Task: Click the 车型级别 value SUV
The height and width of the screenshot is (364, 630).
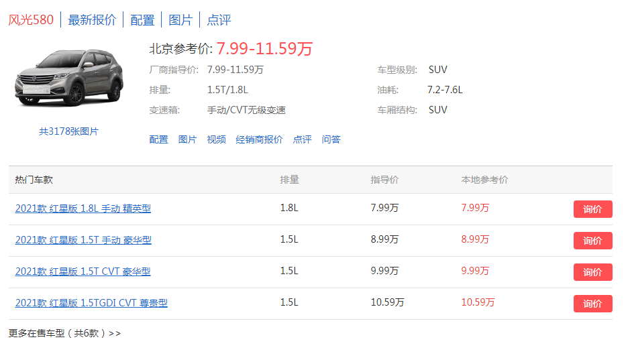Action: tap(438, 70)
